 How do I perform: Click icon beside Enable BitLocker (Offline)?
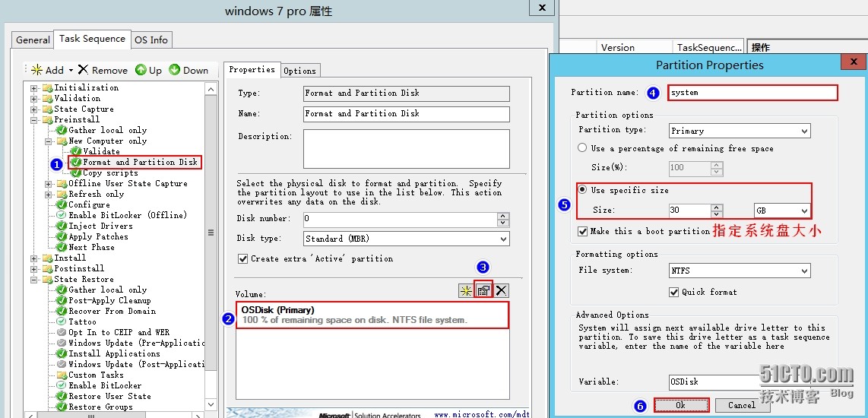62,215
